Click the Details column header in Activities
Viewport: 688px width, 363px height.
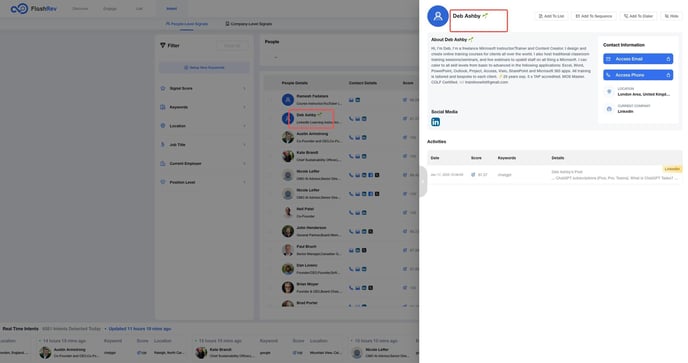click(558, 158)
